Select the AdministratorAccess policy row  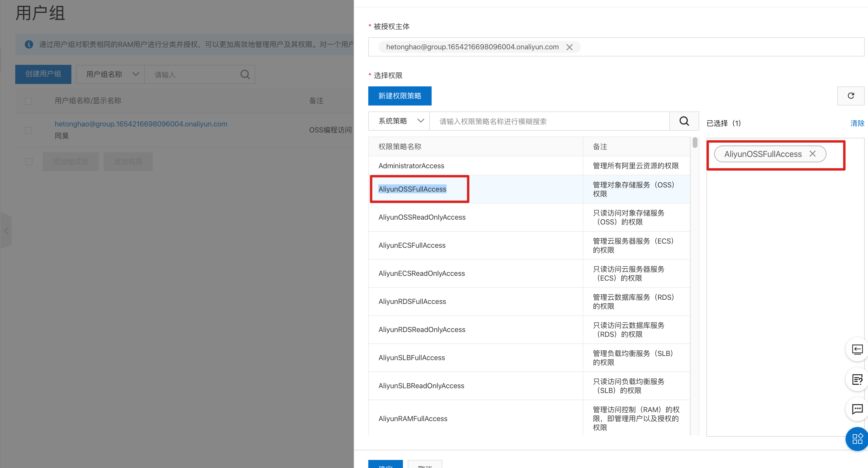click(x=529, y=166)
